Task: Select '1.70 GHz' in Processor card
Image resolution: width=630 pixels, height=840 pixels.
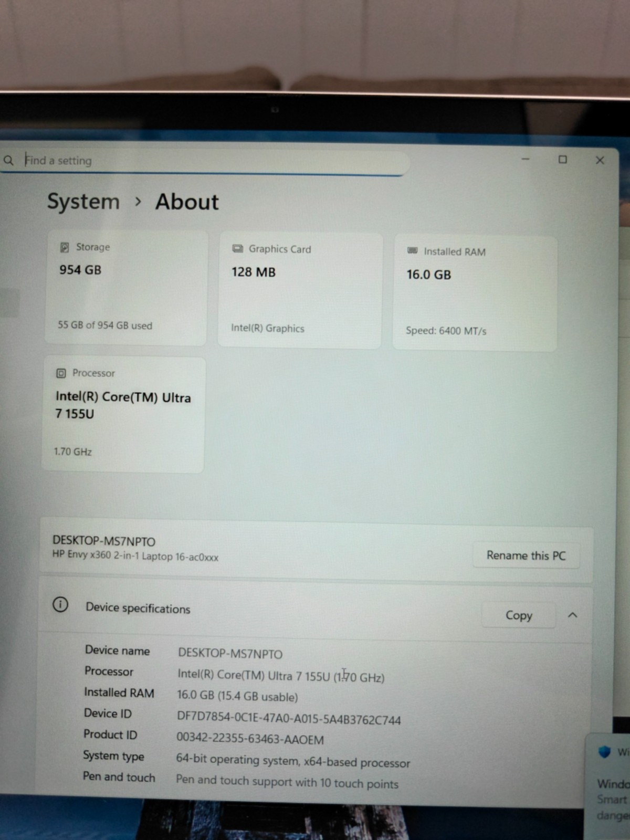Action: point(73,451)
